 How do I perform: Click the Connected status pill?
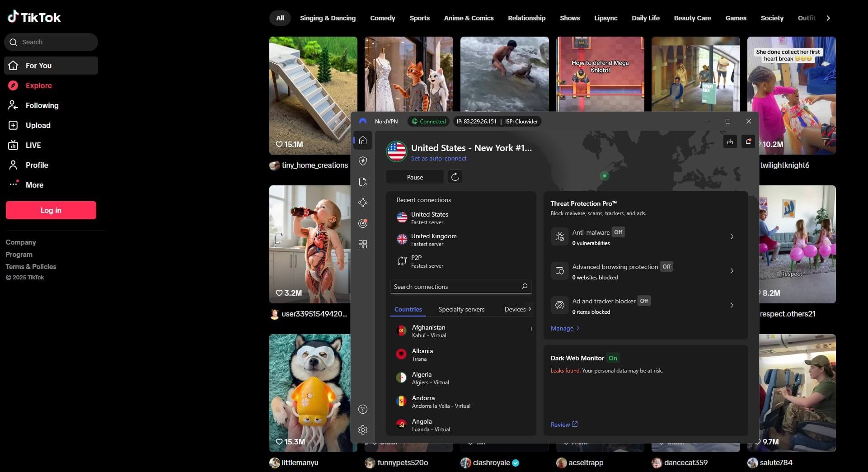(428, 121)
